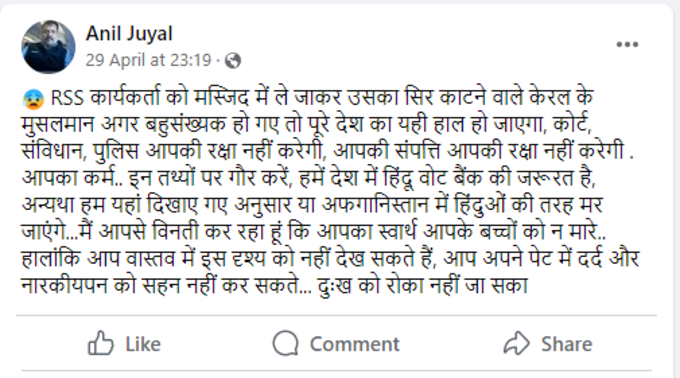Click the post line starting with संविधान
The image size is (680, 378).
pyautogui.click(x=327, y=151)
